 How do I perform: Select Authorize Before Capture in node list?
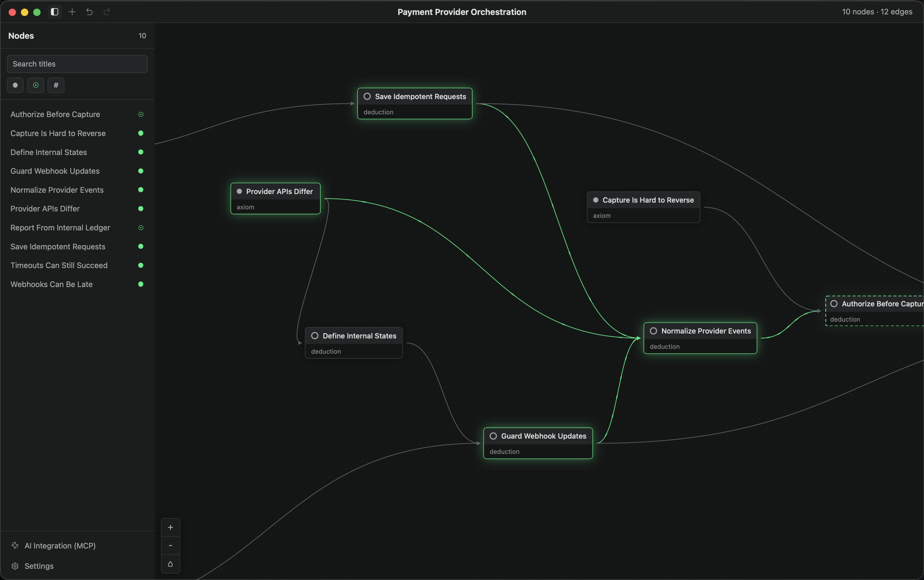coord(77,114)
